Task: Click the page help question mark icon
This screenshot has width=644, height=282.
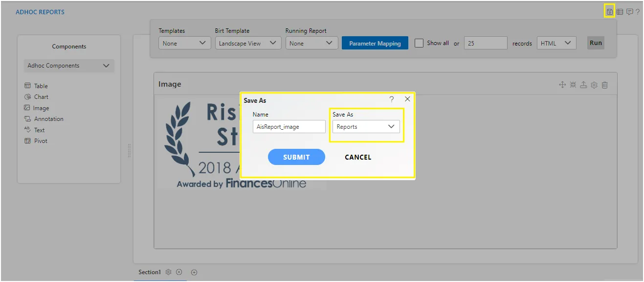Action: coord(638,12)
